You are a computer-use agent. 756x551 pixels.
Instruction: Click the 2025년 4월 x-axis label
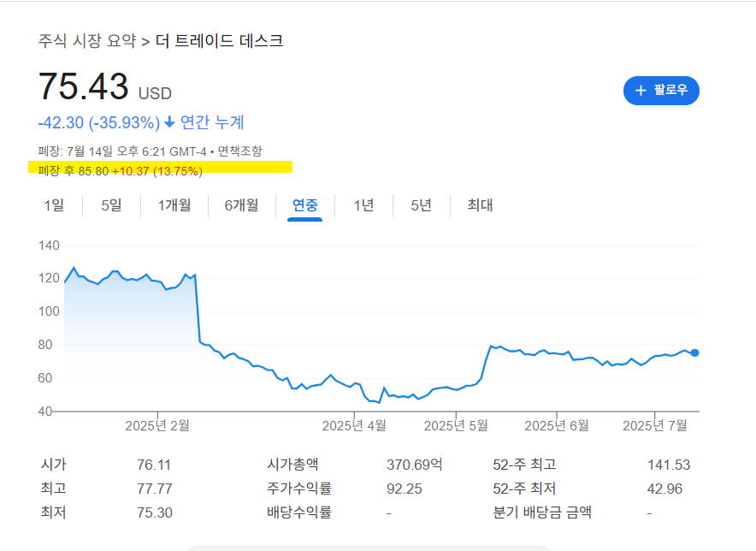tap(354, 425)
